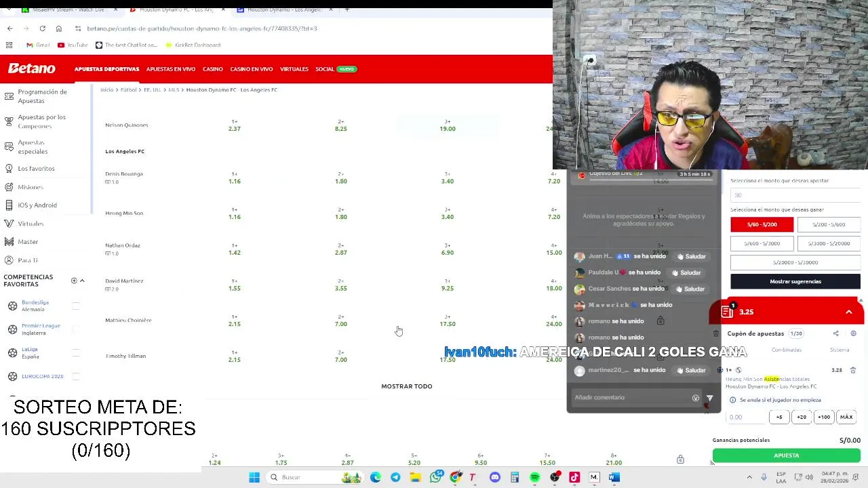Select Heung Min Son 3+ odds 3.40

pos(447,213)
